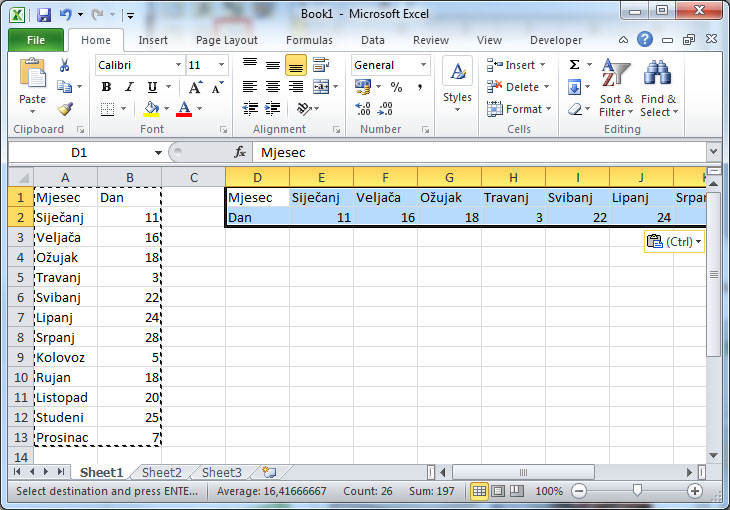Expand the formula bar chevron
Image resolution: width=730 pixels, height=510 pixels.
[x=713, y=152]
